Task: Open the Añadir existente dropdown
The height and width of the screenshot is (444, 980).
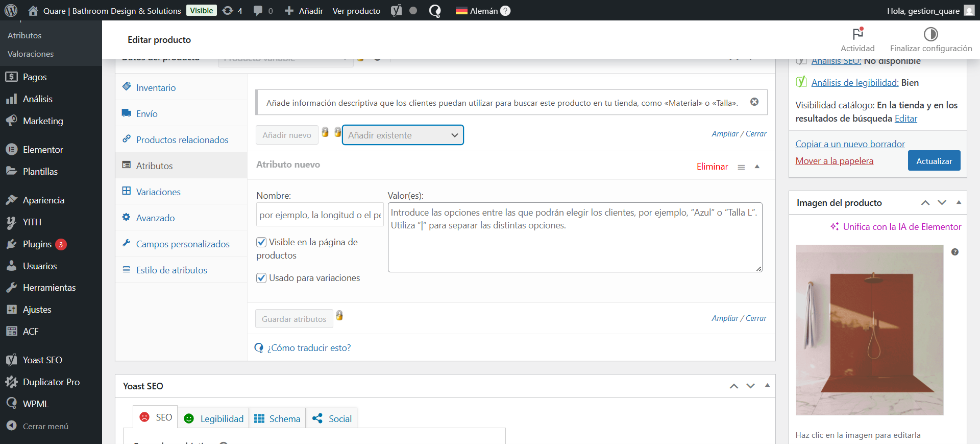Action: coord(403,135)
